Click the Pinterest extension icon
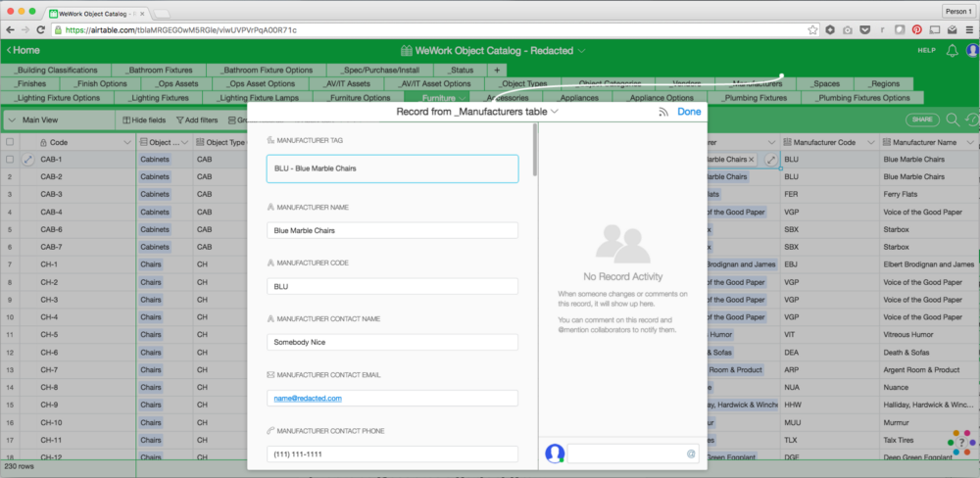980x478 pixels. coord(916,29)
